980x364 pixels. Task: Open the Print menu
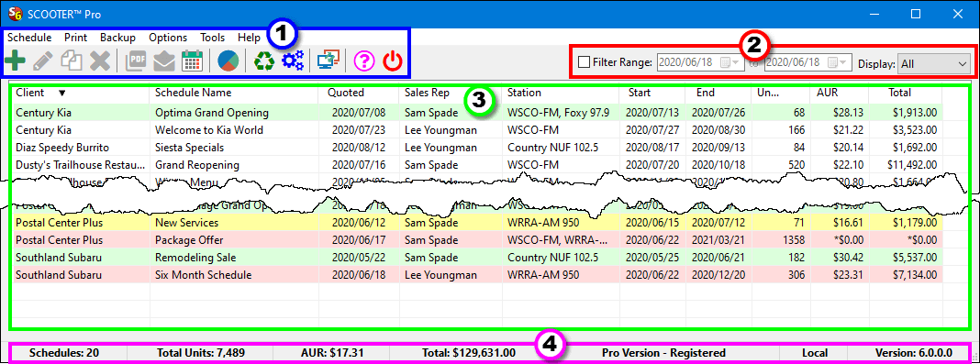[75, 38]
